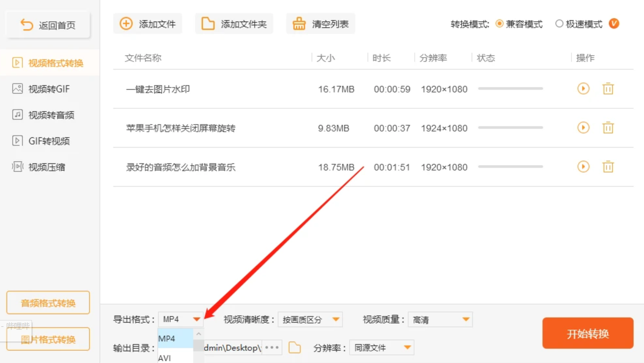This screenshot has width=644, height=363.
Task: Choose MP4 in the format list
Action: 175,338
